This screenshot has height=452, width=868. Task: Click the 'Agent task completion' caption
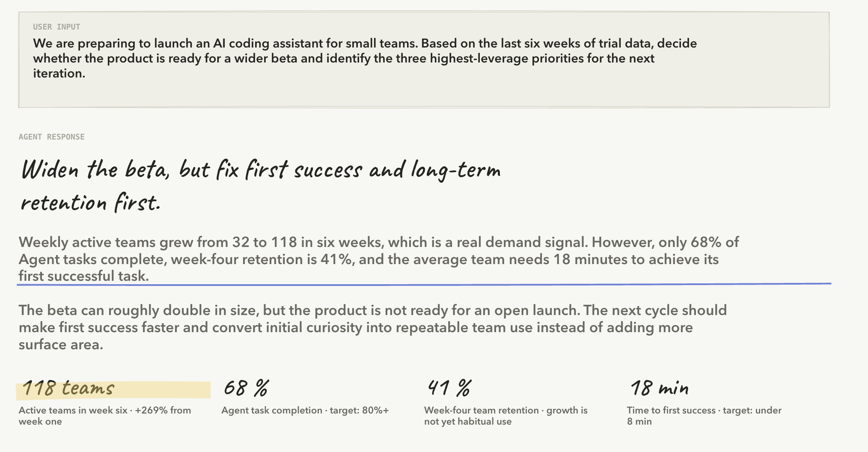(x=305, y=410)
